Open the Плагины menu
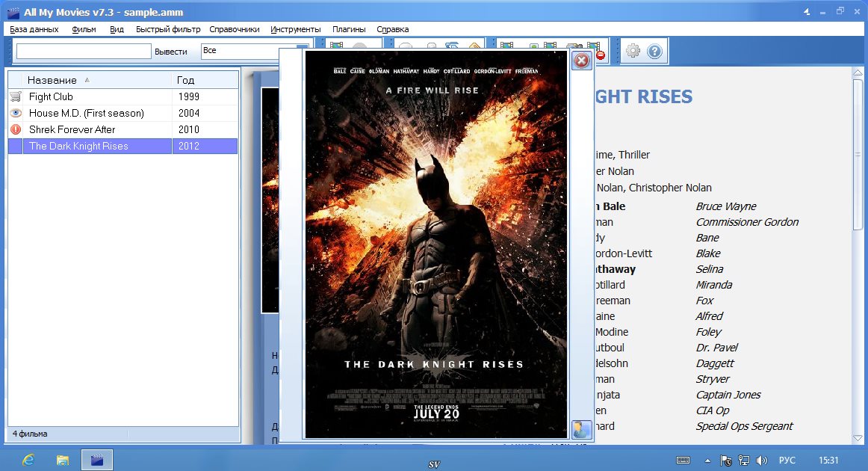The image size is (868, 471). pyautogui.click(x=349, y=29)
